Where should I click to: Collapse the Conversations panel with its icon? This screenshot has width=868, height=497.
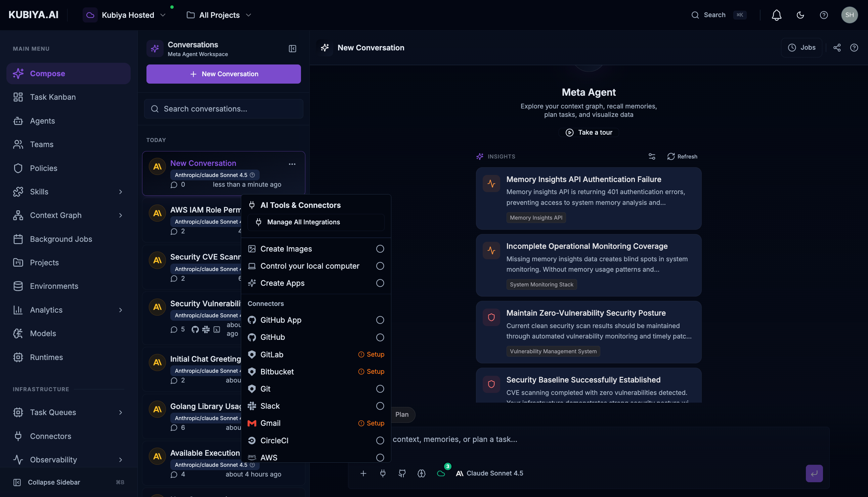[x=292, y=48]
